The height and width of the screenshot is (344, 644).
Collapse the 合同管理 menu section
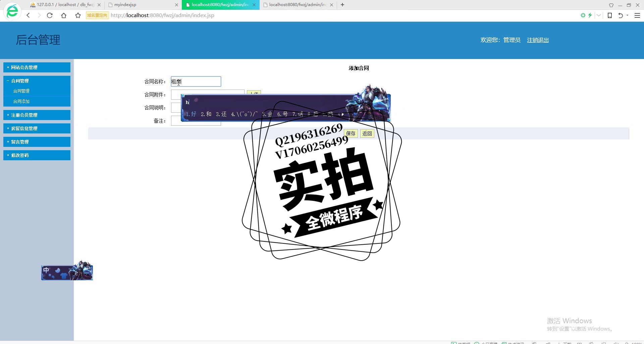(x=37, y=81)
